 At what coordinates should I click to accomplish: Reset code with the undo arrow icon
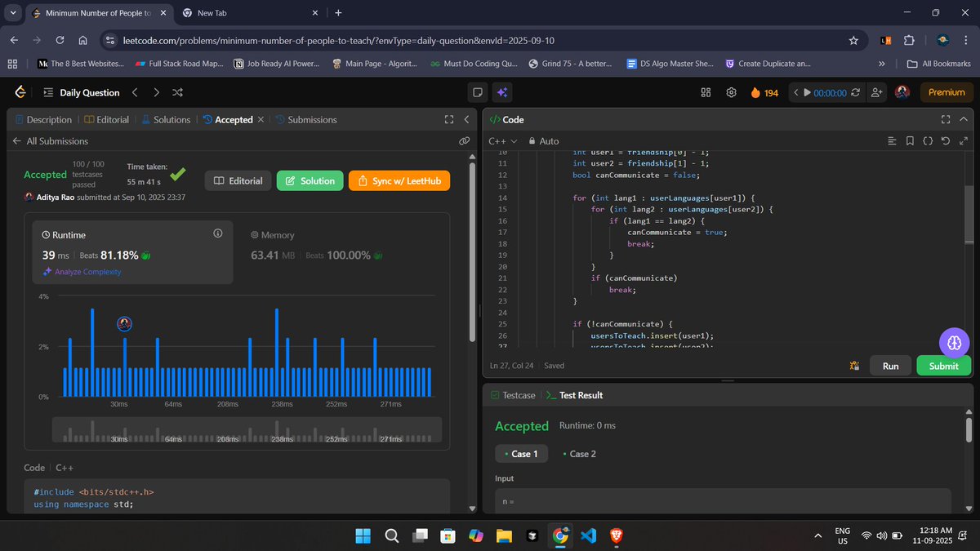(x=945, y=141)
